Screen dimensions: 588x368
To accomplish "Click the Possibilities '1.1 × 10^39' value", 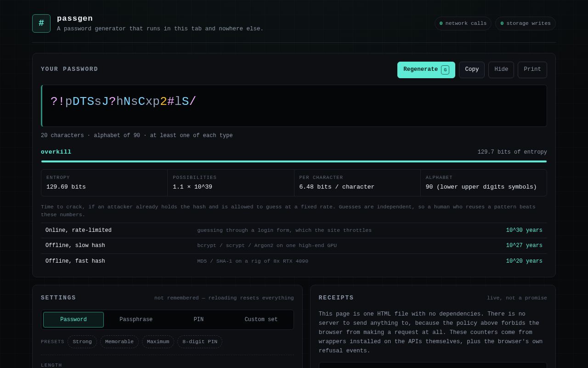I will (x=192, y=187).
